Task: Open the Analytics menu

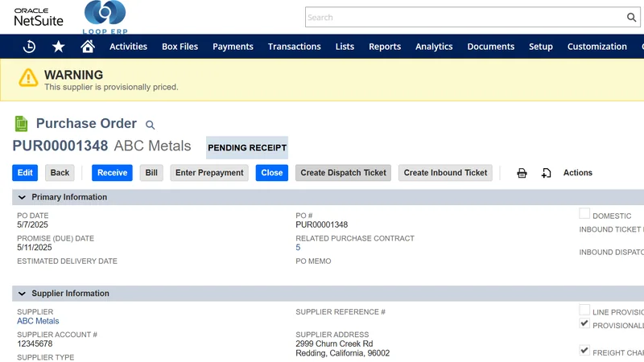Action: pos(434,47)
